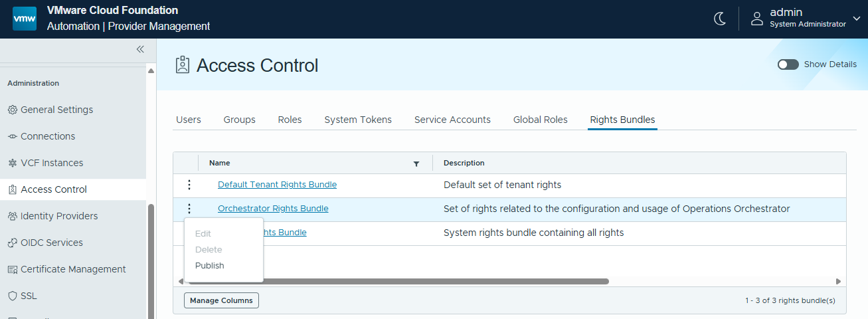Image resolution: width=868 pixels, height=319 pixels.
Task: Switch to the Global Roles tab
Action: [541, 120]
